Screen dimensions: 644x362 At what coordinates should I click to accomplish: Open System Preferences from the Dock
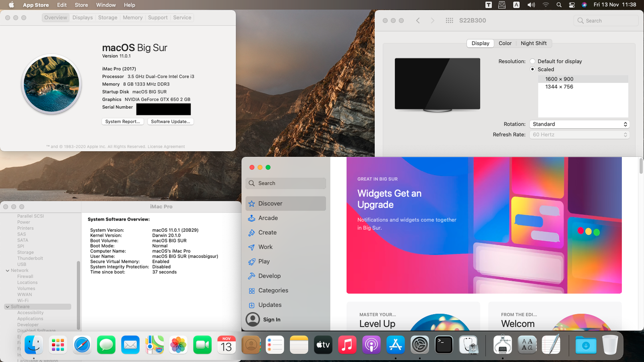point(420,345)
